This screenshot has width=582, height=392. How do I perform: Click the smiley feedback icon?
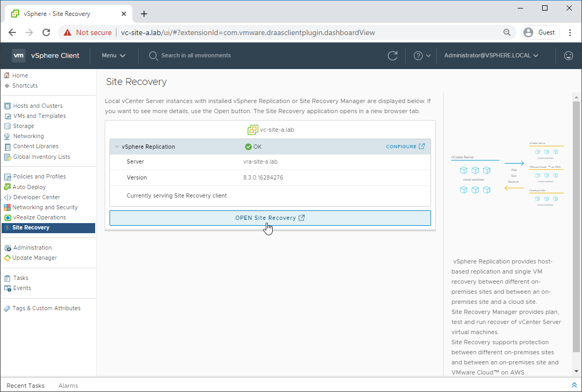(568, 56)
